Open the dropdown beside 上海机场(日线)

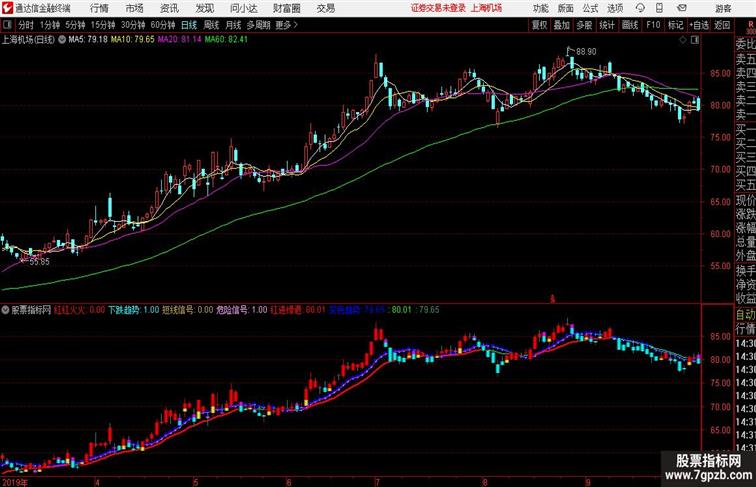62,40
